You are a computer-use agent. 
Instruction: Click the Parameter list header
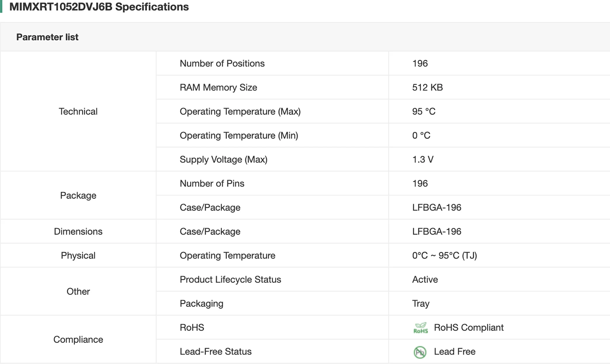pyautogui.click(x=47, y=37)
